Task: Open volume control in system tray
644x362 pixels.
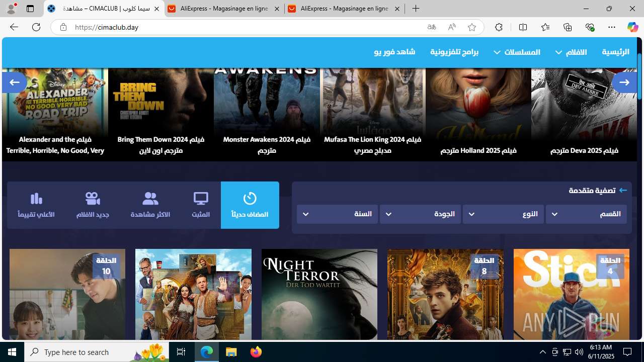Action: (579, 352)
